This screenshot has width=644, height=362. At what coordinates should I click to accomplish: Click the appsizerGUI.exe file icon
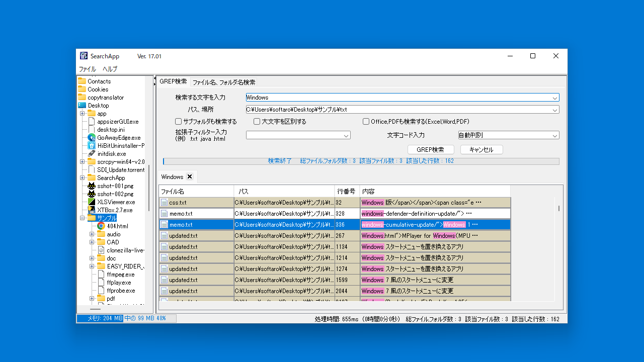pyautogui.click(x=92, y=121)
